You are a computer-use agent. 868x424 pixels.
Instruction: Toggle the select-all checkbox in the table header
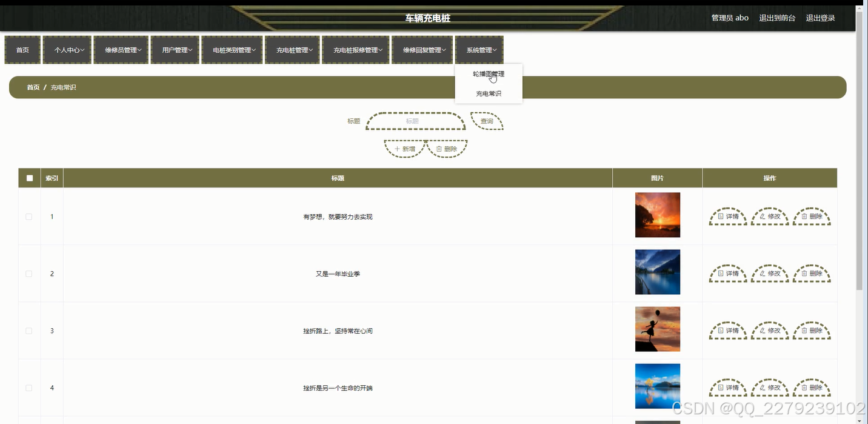point(29,178)
